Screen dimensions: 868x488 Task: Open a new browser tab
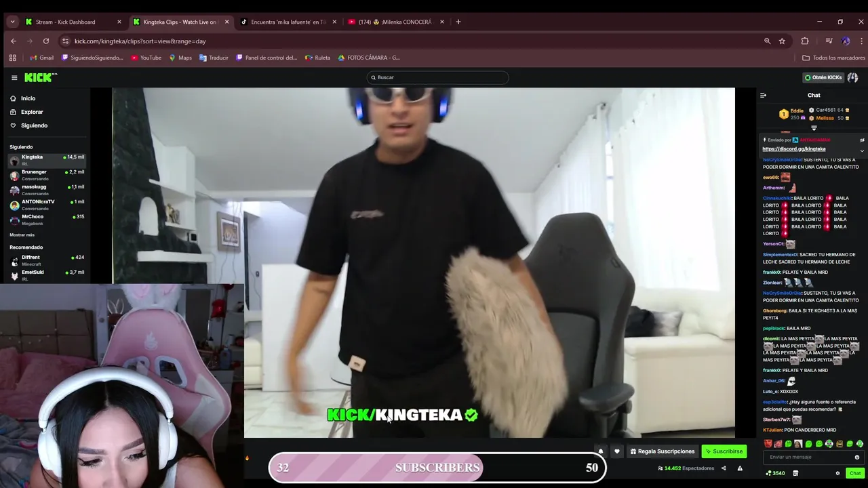458,22
